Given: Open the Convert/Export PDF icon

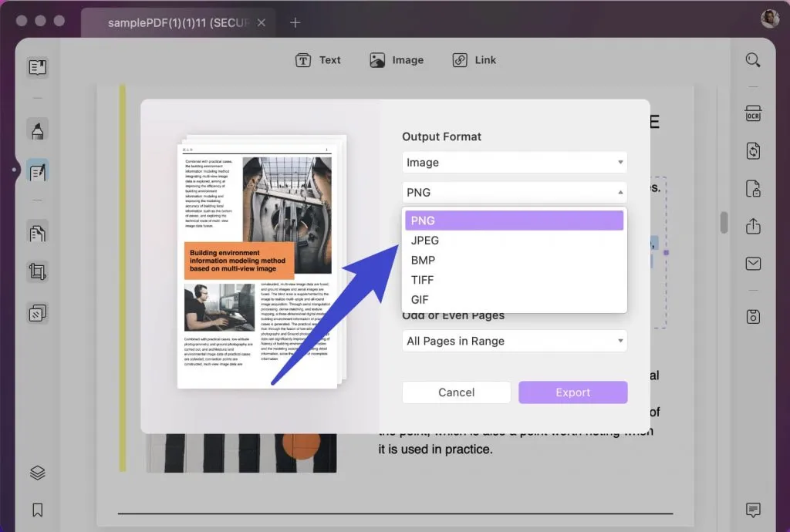Looking at the screenshot, I should coord(753,151).
